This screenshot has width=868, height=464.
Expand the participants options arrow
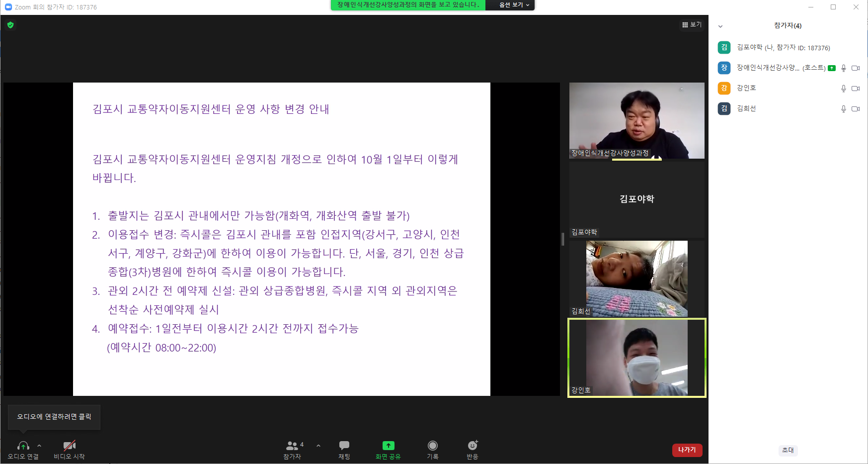(318, 446)
